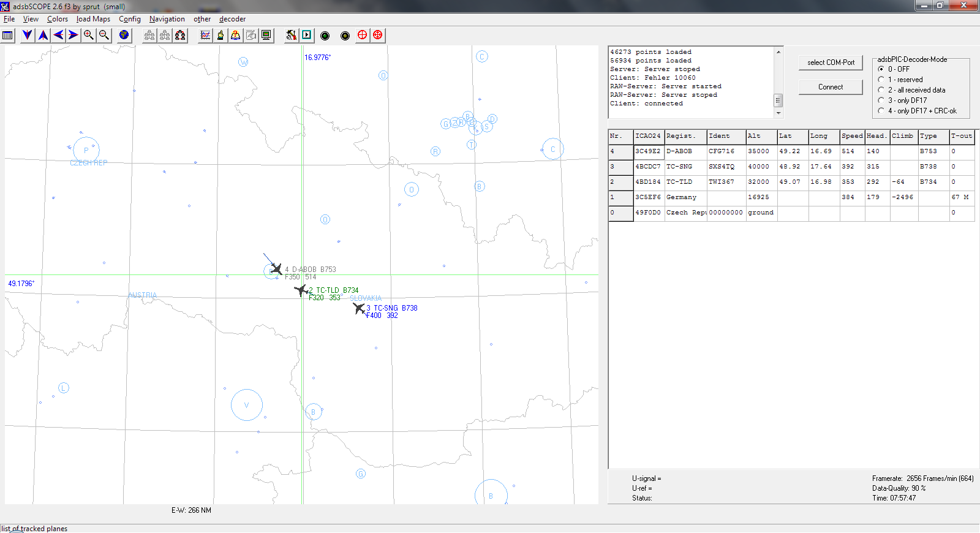Click the first grey network-tree icon
The height and width of the screenshot is (533, 980).
click(x=149, y=36)
